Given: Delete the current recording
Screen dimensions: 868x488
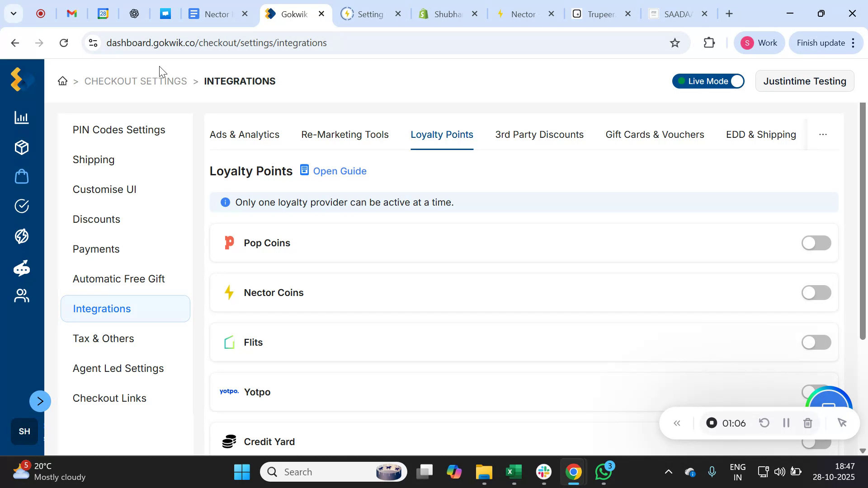Looking at the screenshot, I should [x=808, y=423].
